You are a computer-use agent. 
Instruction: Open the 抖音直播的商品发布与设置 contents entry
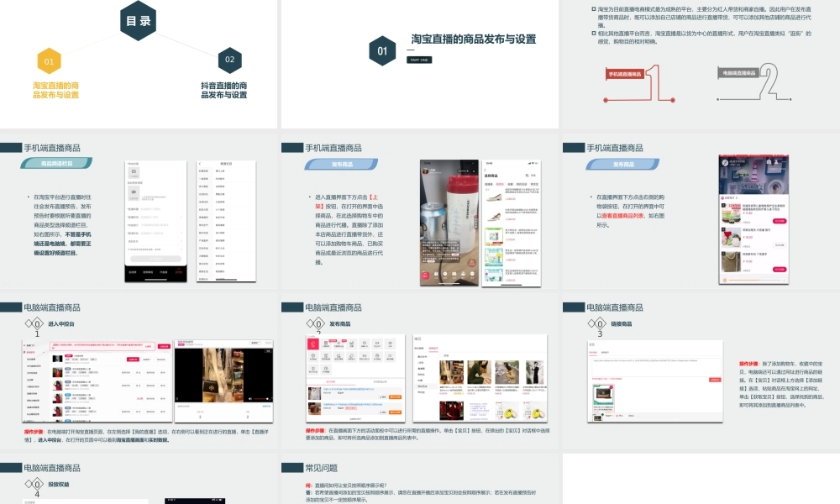click(223, 91)
